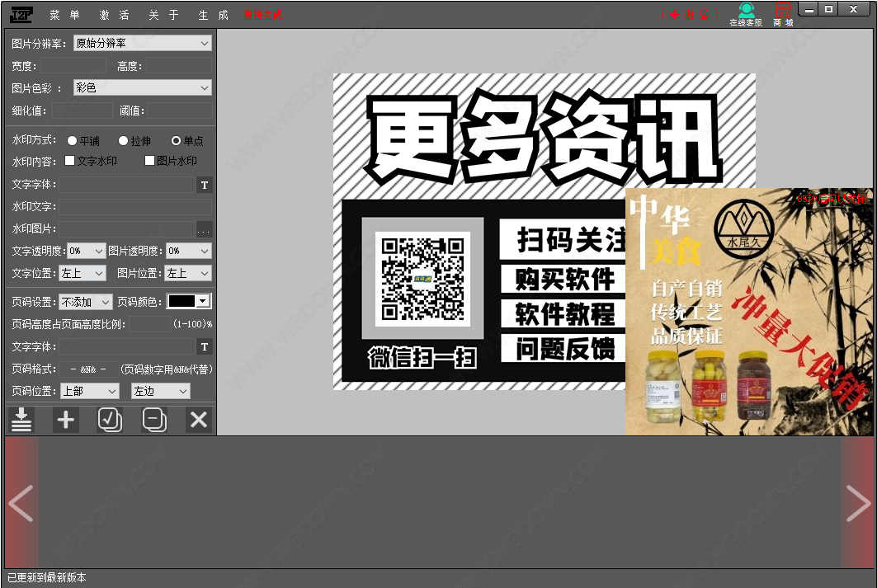Open the 图片透明度 dropdown
Viewport: 877px width, 588px height.
click(x=188, y=251)
